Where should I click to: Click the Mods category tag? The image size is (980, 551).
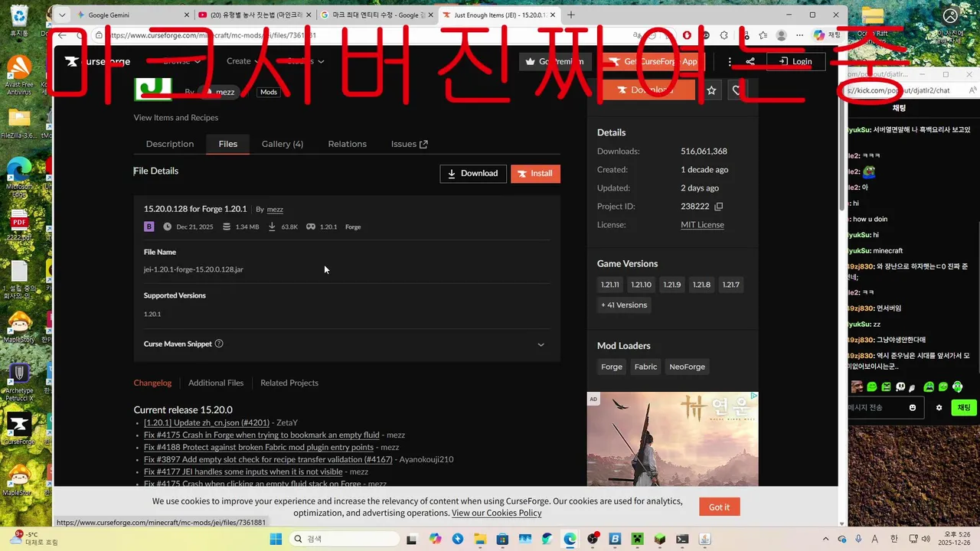(268, 92)
